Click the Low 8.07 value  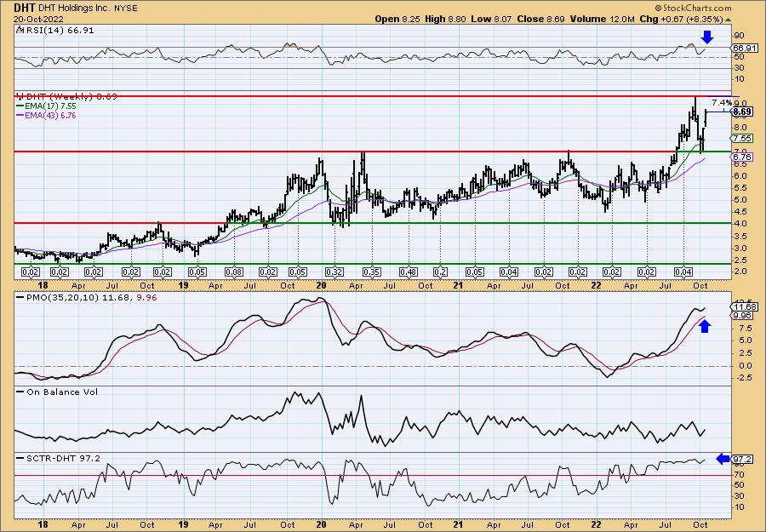coord(492,19)
